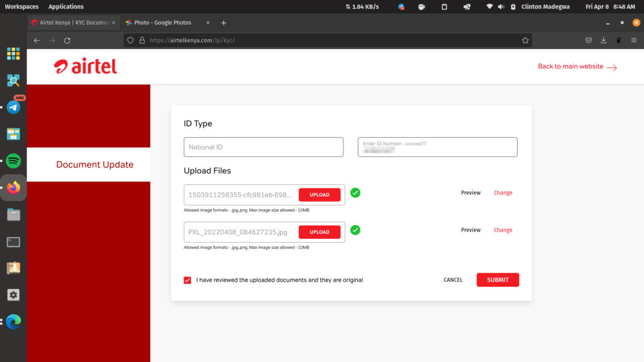Save page to Pocket
The width and height of the screenshot is (644, 362).
[589, 40]
